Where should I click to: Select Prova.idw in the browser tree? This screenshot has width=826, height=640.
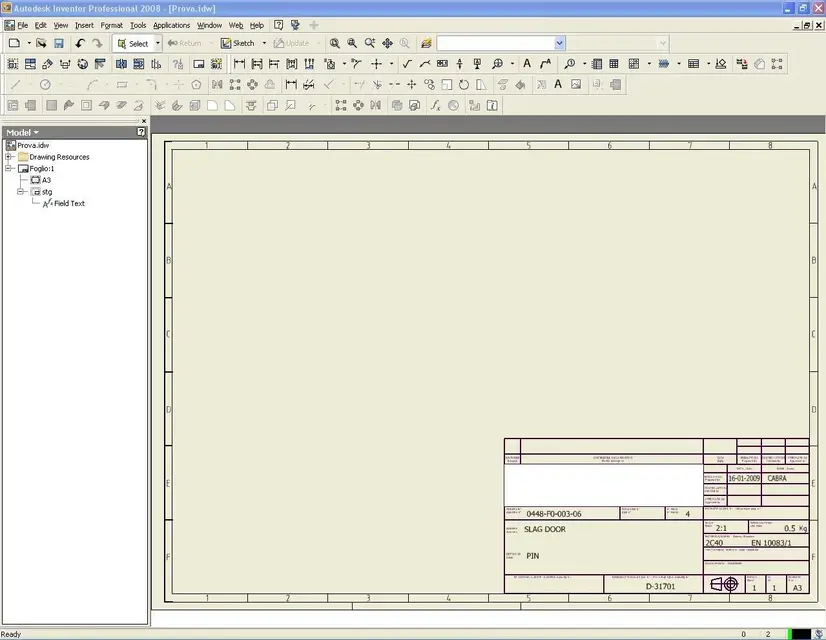point(33,145)
